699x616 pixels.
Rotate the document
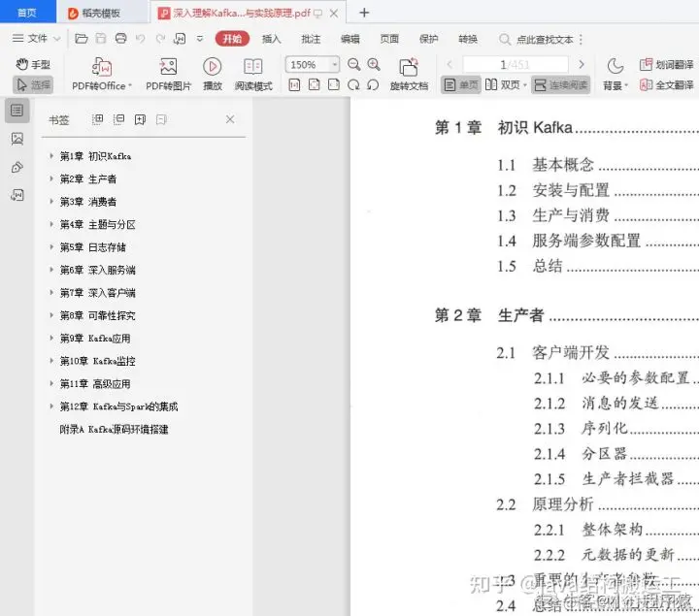[409, 74]
